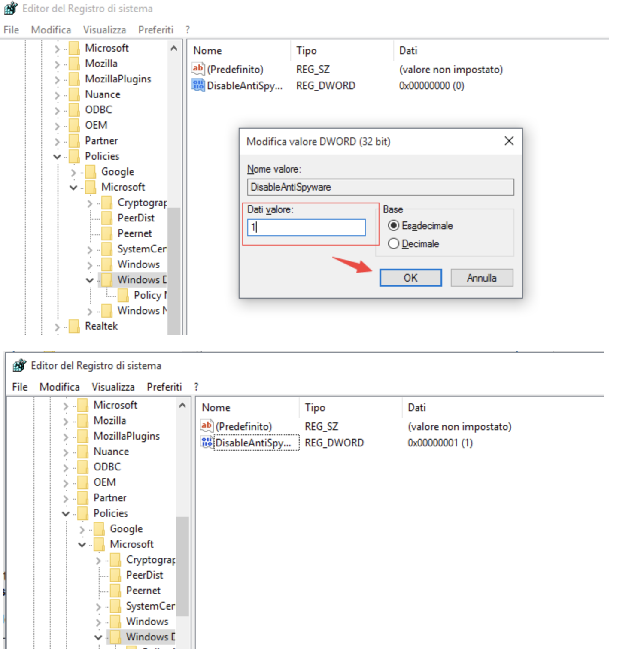
Task: Click the ODBC folder icon in upper window
Action: (74, 110)
